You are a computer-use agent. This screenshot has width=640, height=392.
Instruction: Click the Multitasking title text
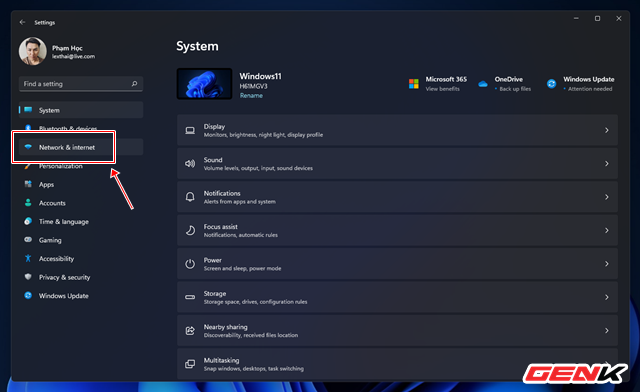click(x=221, y=361)
